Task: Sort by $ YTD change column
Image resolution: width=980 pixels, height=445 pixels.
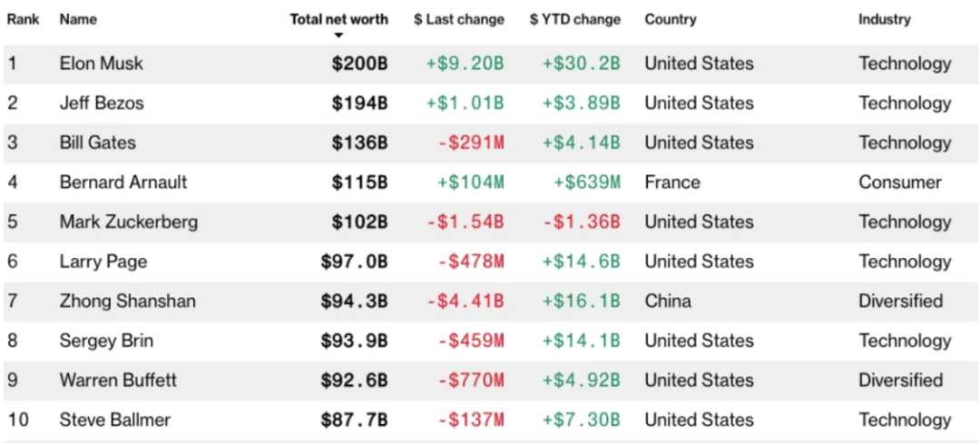Action: [x=575, y=19]
